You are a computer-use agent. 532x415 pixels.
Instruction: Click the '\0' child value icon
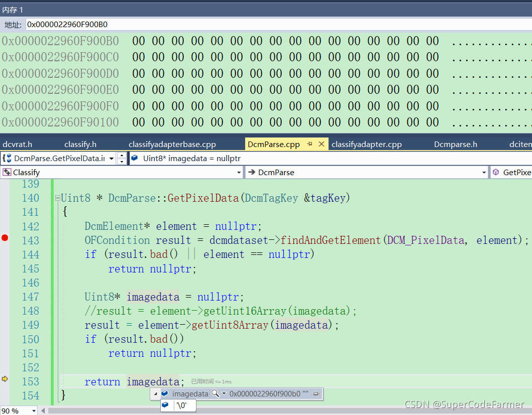pyautogui.click(x=165, y=405)
